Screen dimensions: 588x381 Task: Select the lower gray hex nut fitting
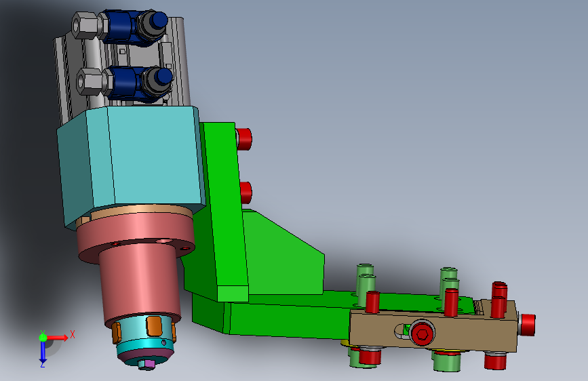tap(91, 81)
